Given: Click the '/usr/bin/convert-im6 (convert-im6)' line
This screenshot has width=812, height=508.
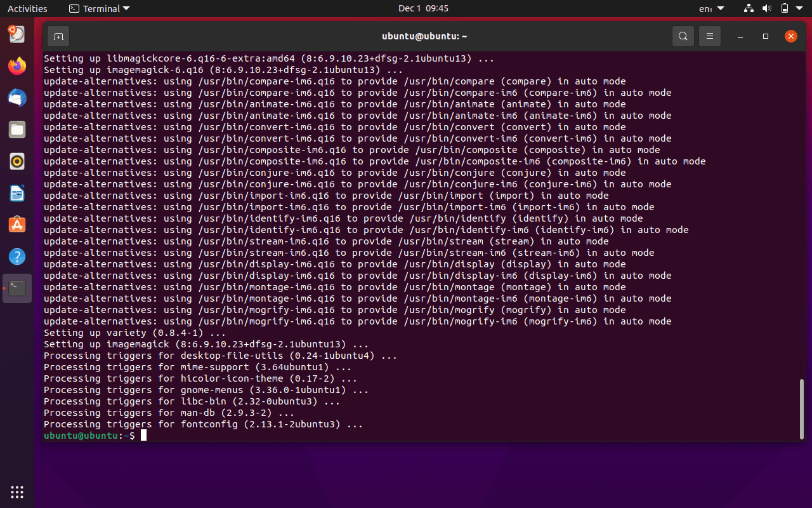Looking at the screenshot, I should [358, 138].
